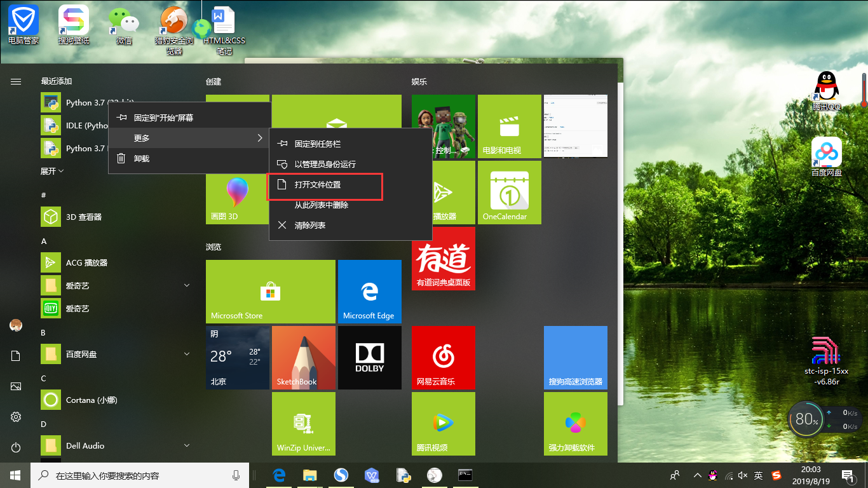Click the 80% memory floating widget
868x488 pixels.
(x=806, y=419)
